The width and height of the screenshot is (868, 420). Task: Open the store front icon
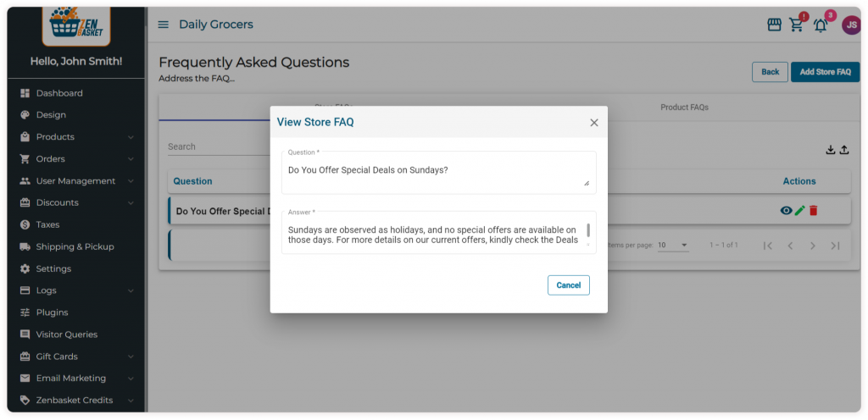coord(774,25)
